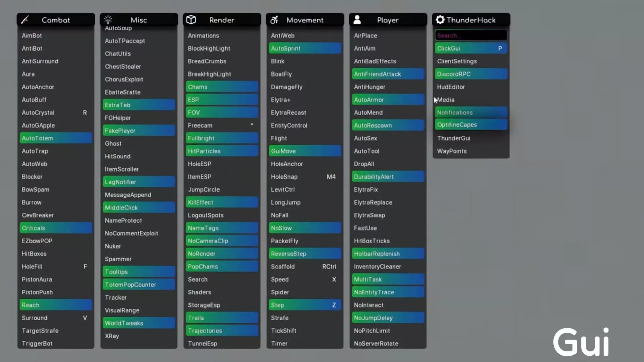Collapse the Render category header

coord(222,20)
